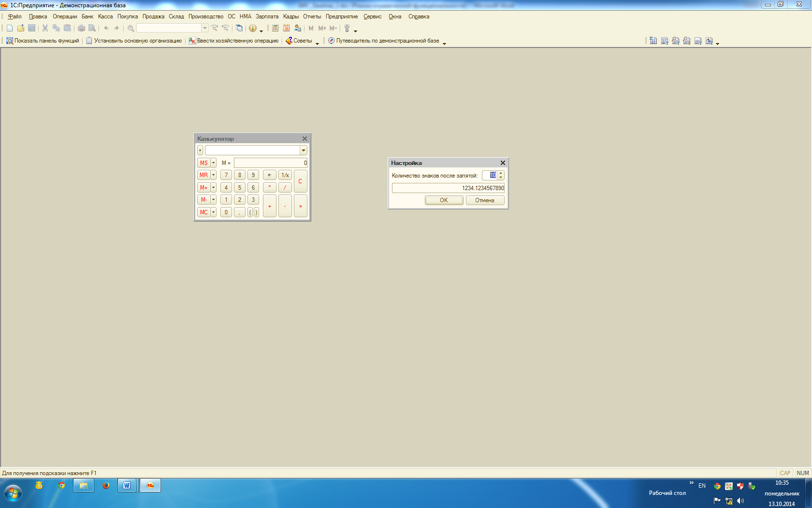The width and height of the screenshot is (812, 508).
Task: Click the Redo arrow icon
Action: pos(116,28)
